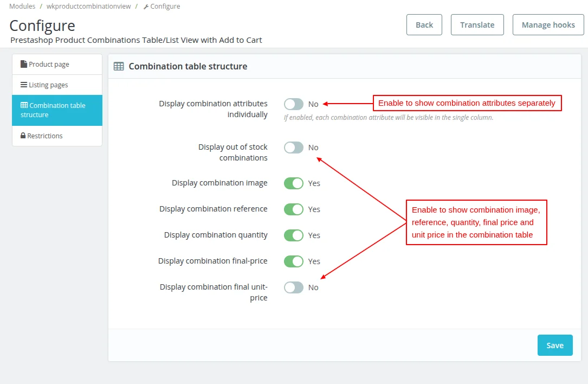Click the wrench icon in breadcrumb
Viewport: 588px width, 384px height.
pyautogui.click(x=146, y=7)
